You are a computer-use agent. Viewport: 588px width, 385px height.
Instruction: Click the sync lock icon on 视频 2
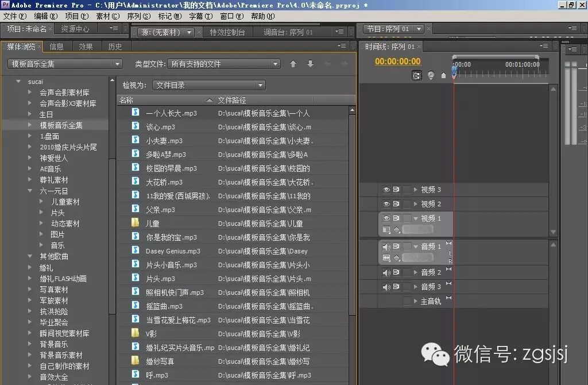pos(396,204)
